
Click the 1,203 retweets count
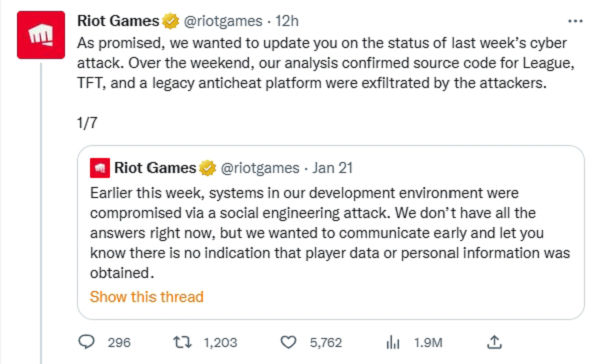220,342
